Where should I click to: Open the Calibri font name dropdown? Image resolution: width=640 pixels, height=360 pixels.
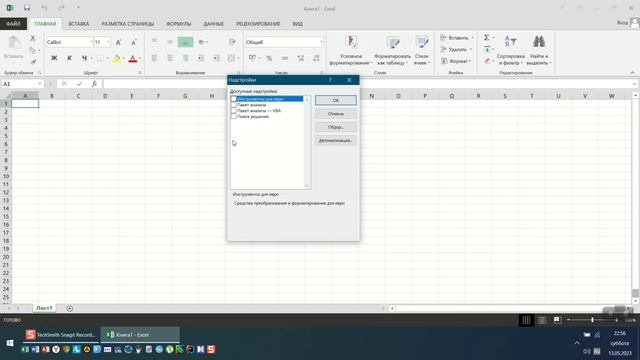click(91, 42)
